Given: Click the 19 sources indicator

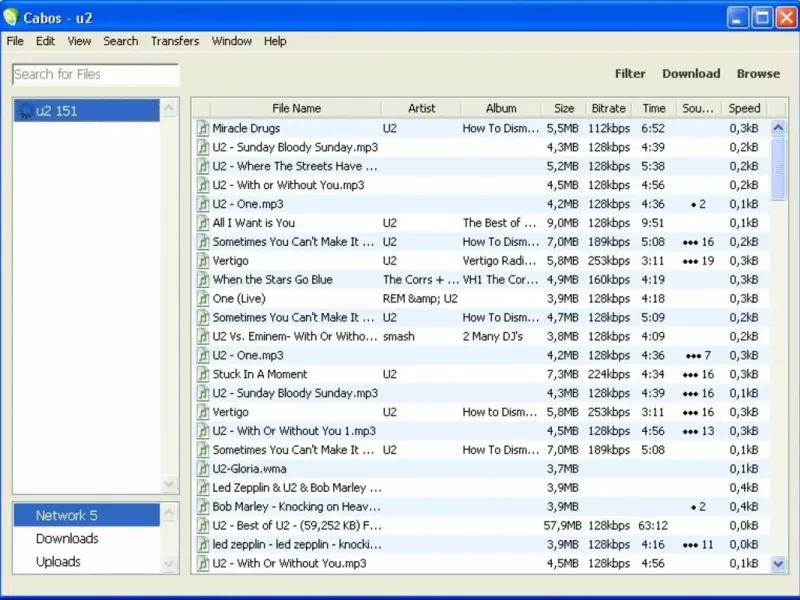Looking at the screenshot, I should point(698,261).
